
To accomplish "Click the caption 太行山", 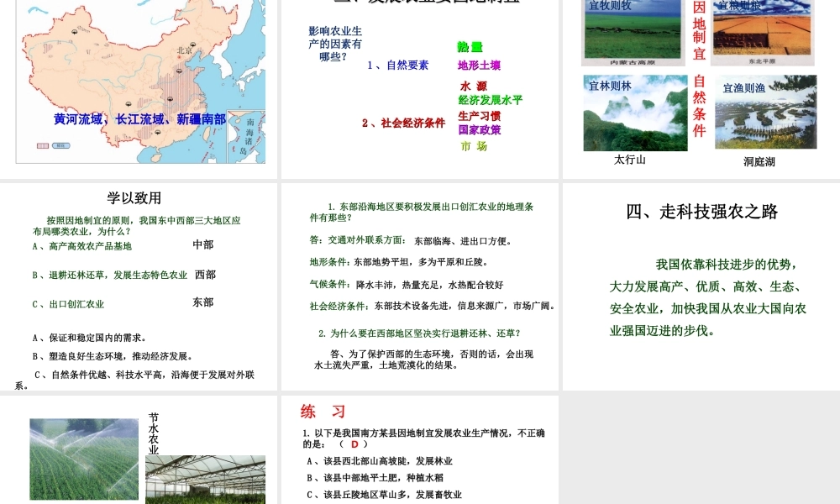I will tap(629, 160).
